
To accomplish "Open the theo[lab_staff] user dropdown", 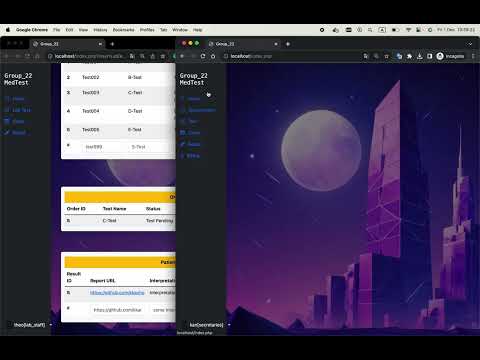I will point(32,325).
